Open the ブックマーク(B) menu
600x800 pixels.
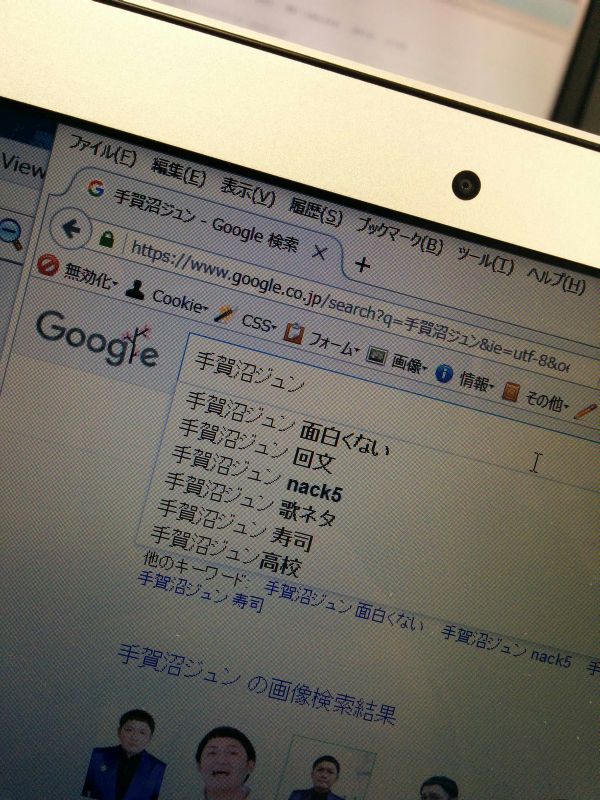click(x=400, y=235)
